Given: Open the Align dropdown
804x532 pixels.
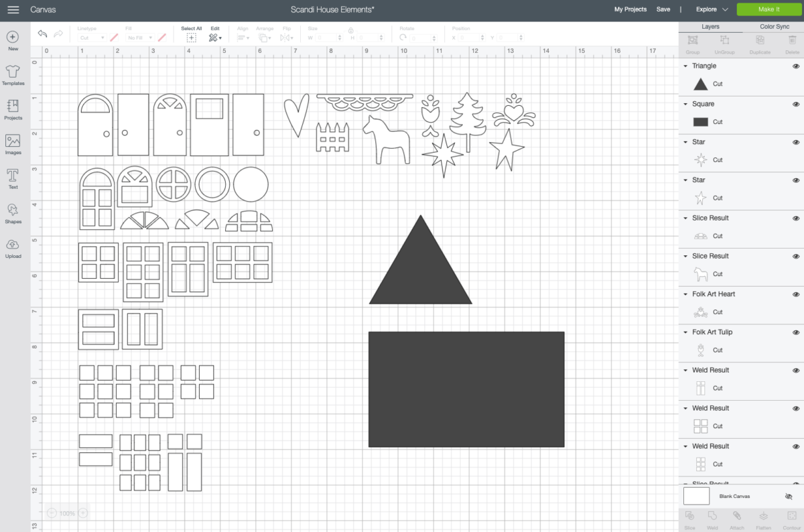Looking at the screenshot, I should click(x=243, y=38).
